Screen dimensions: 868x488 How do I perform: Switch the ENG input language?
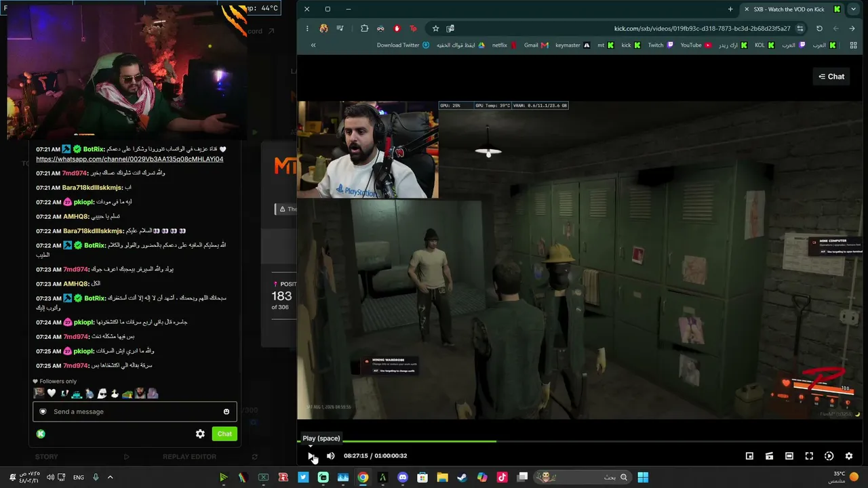click(x=79, y=477)
